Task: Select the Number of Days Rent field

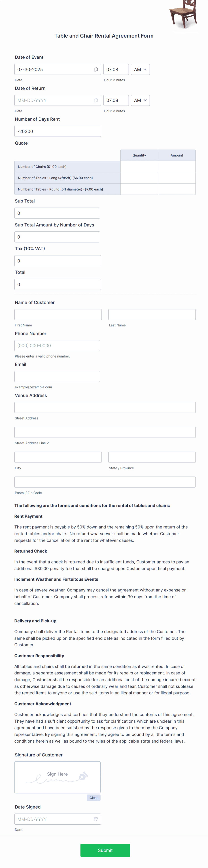Action: pyautogui.click(x=57, y=131)
